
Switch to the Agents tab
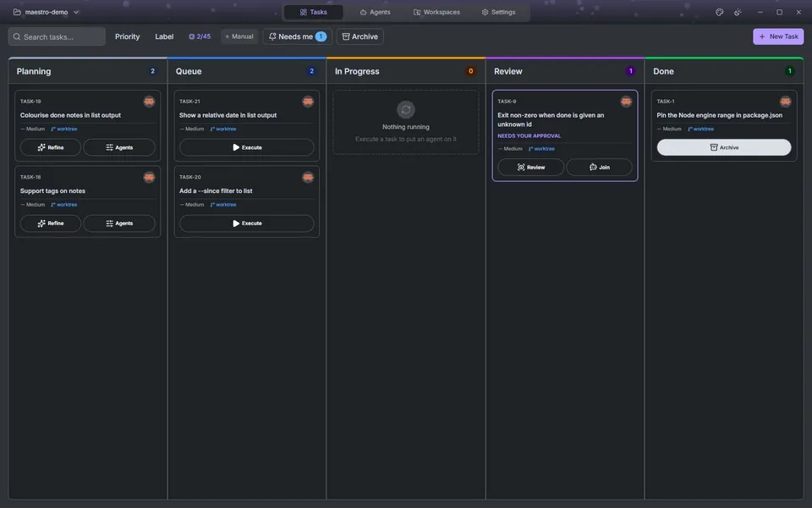[375, 12]
